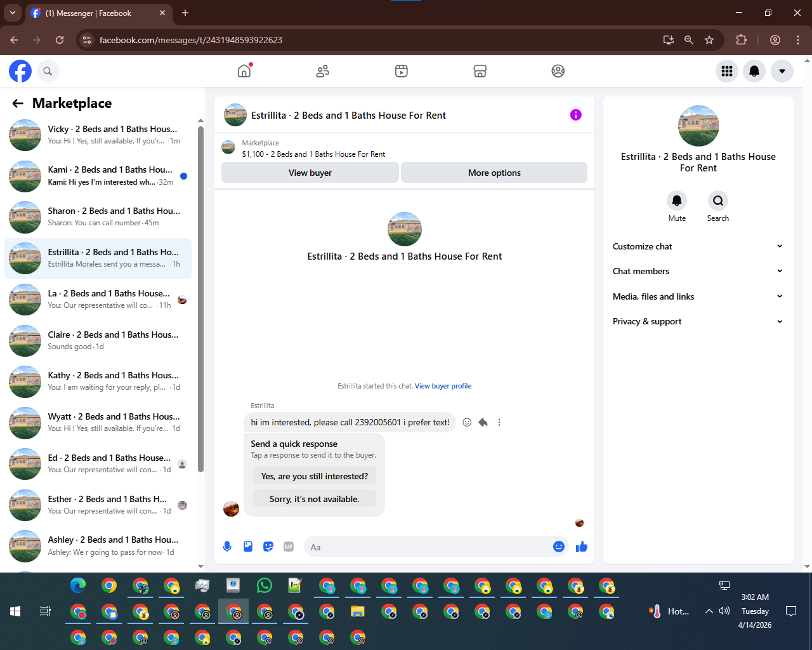812x650 pixels.
Task: Open the Friends icon in top nav
Action: coord(323,71)
